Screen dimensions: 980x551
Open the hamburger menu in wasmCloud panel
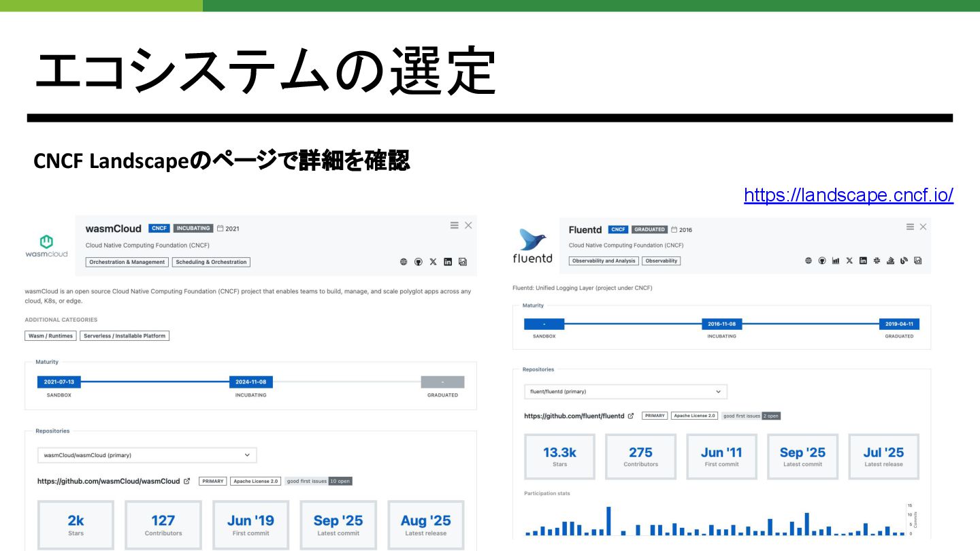point(454,225)
